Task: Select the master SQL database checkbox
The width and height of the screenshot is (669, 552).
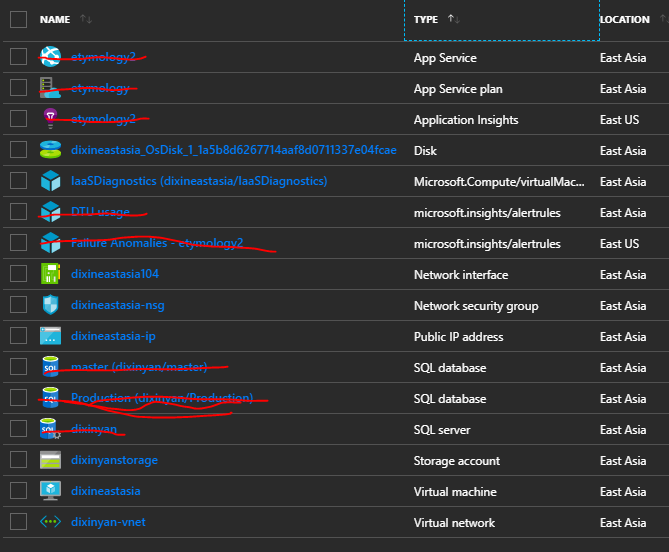Action: click(18, 366)
